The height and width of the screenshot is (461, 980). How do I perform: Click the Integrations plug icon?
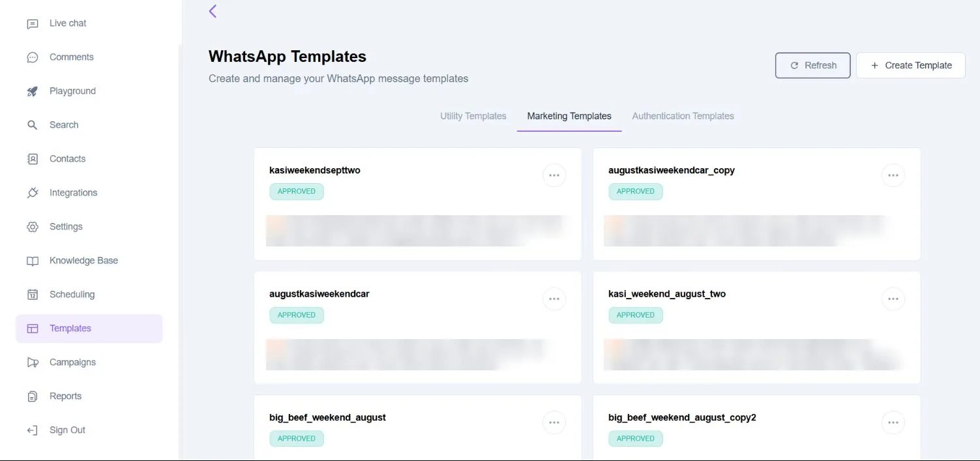[33, 193]
